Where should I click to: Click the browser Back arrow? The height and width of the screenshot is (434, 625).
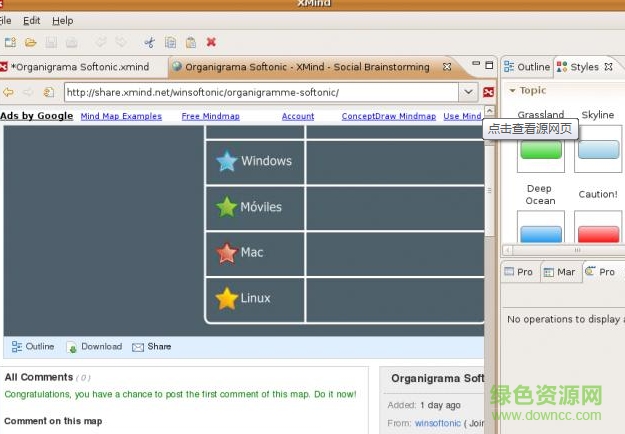(x=8, y=92)
